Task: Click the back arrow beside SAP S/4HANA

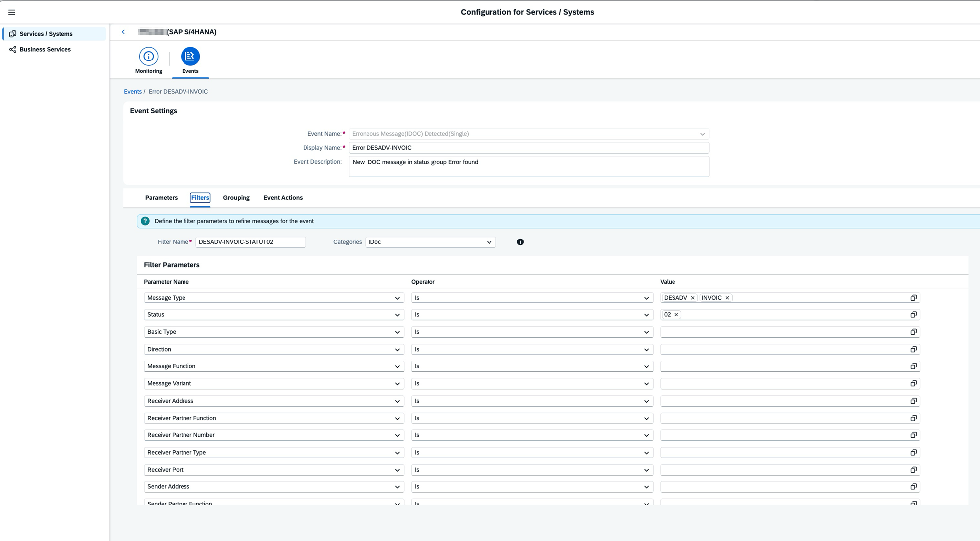Action: click(x=123, y=32)
